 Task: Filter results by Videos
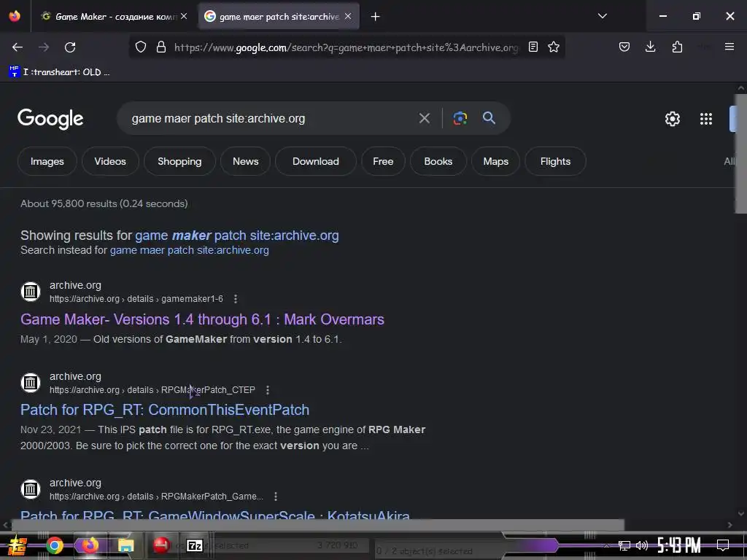pos(110,161)
